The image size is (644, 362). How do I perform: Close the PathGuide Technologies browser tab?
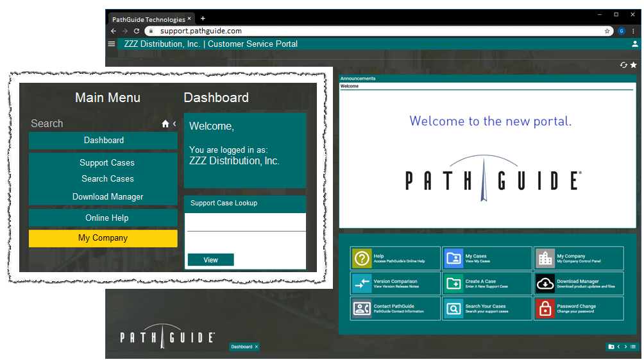[189, 19]
